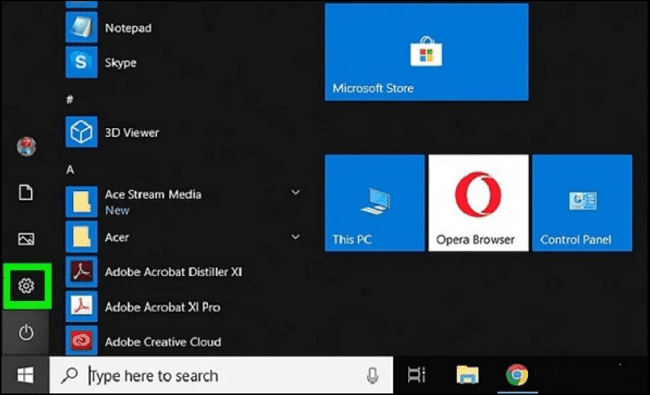Open Settings via the gear icon

pyautogui.click(x=26, y=286)
